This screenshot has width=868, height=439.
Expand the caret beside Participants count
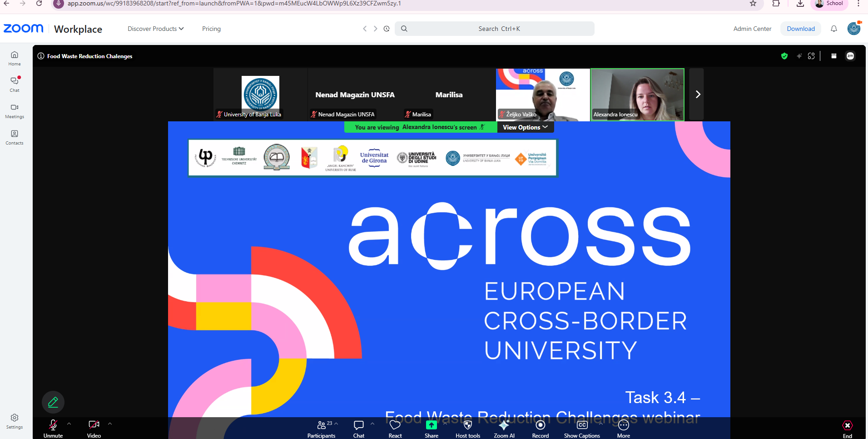pyautogui.click(x=336, y=424)
